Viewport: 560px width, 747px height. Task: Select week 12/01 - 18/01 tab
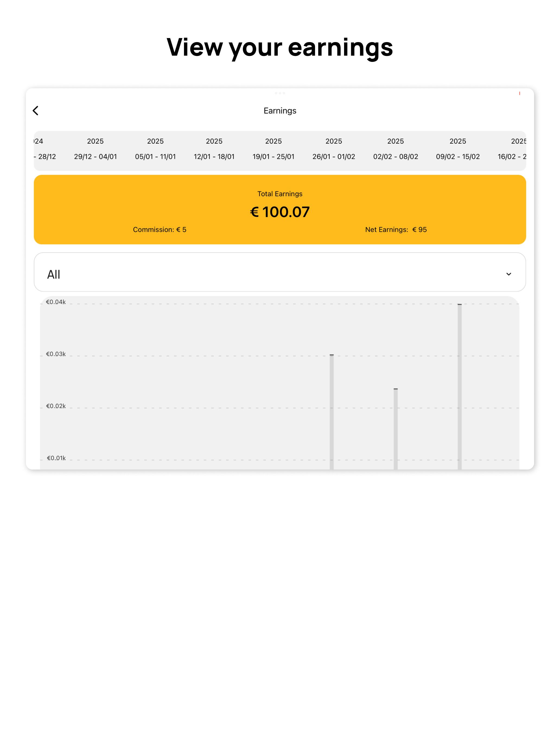(214, 149)
